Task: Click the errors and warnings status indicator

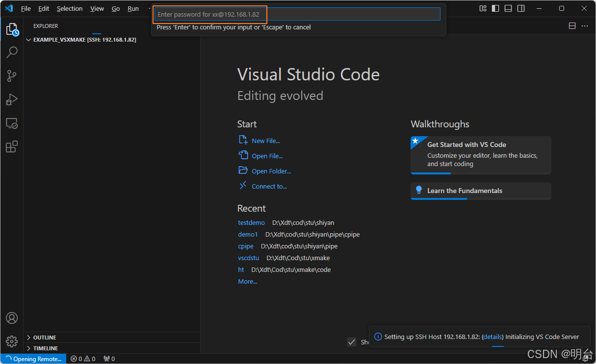Action: pyautogui.click(x=83, y=359)
